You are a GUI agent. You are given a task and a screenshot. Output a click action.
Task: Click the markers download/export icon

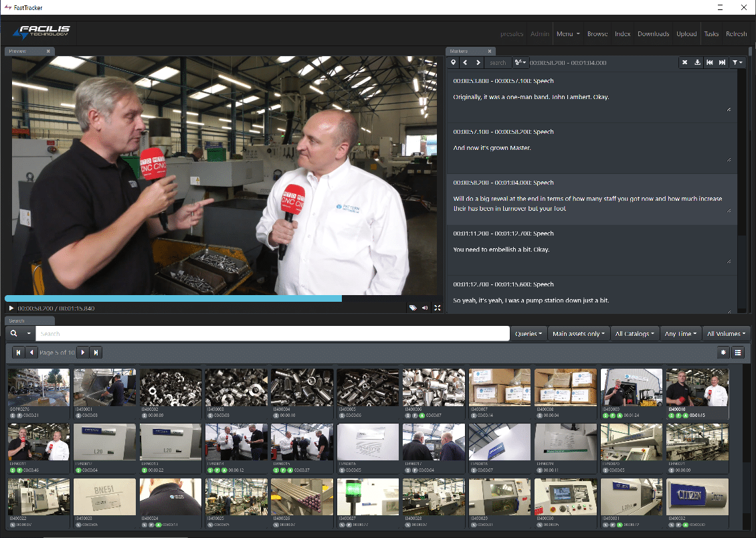point(697,62)
